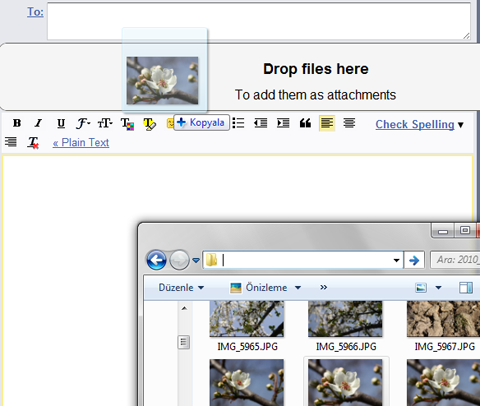Click the Go arrow next to address bar
The image size is (480, 406).
pyautogui.click(x=414, y=260)
